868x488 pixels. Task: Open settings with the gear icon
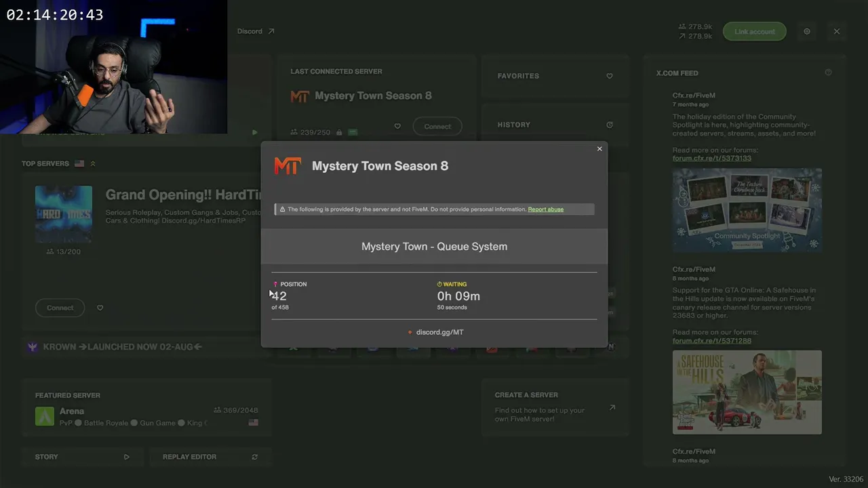pyautogui.click(x=807, y=31)
